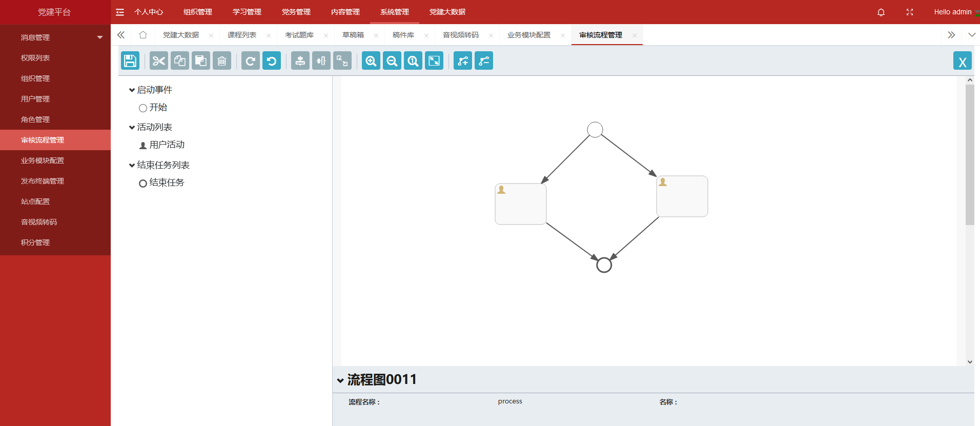This screenshot has width=980, height=426.
Task: Toggle fullscreen mode icon in header
Action: [910, 12]
